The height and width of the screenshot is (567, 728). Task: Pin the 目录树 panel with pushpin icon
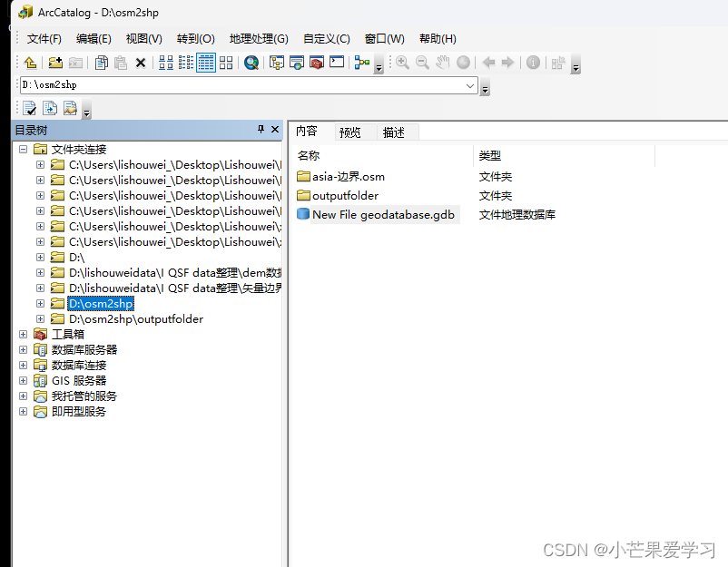[x=261, y=130]
